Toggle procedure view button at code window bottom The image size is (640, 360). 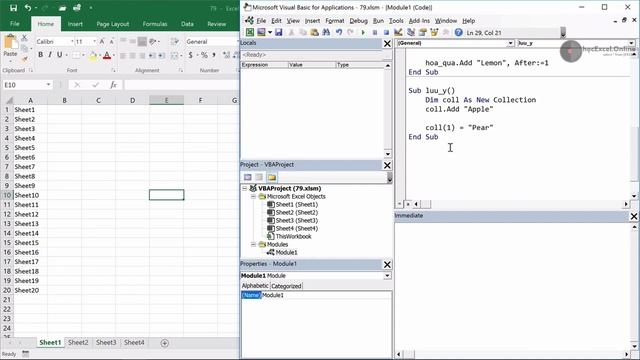coord(400,204)
